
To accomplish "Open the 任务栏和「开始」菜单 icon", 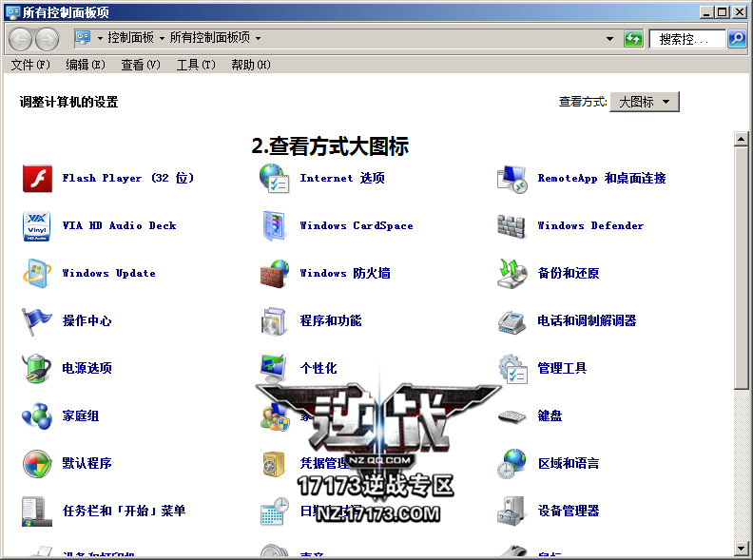I will (x=36, y=511).
